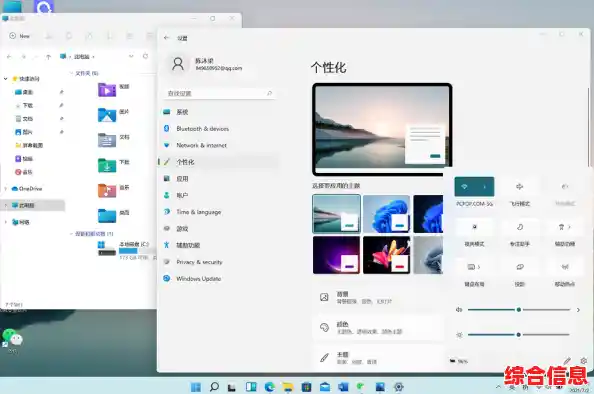Expand the 网络 network tree node

point(6,222)
